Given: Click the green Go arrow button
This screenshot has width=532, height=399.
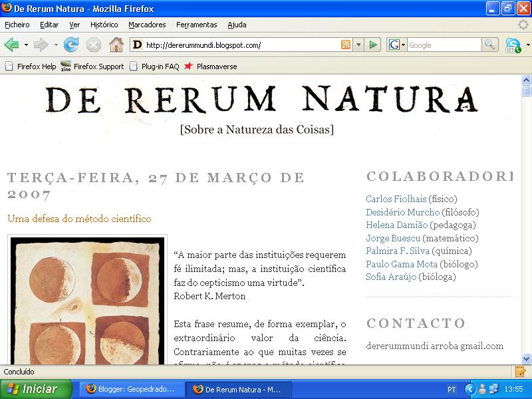Looking at the screenshot, I should click(x=372, y=45).
